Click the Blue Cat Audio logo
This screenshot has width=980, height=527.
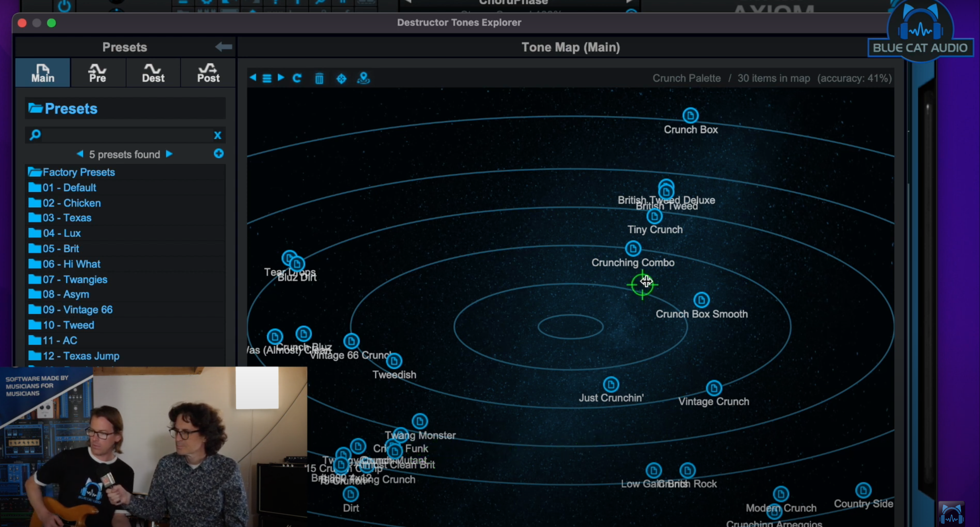[920, 31]
